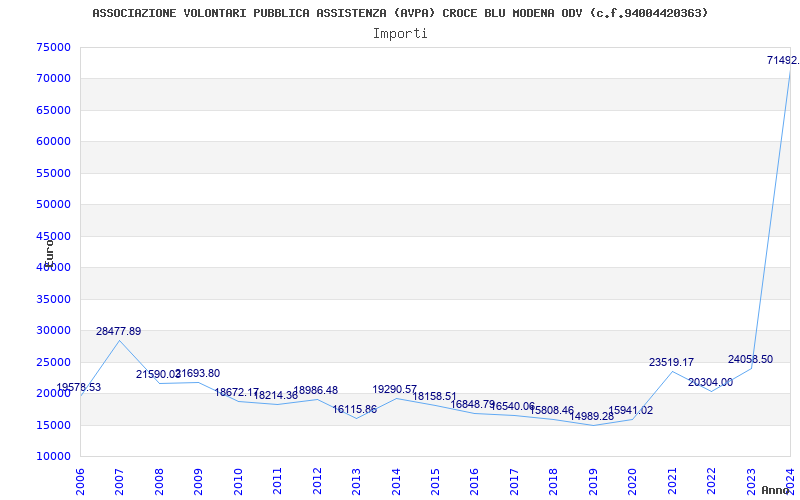Click the 19578.53 data label
The width and height of the screenshot is (800, 500).
click(x=79, y=387)
